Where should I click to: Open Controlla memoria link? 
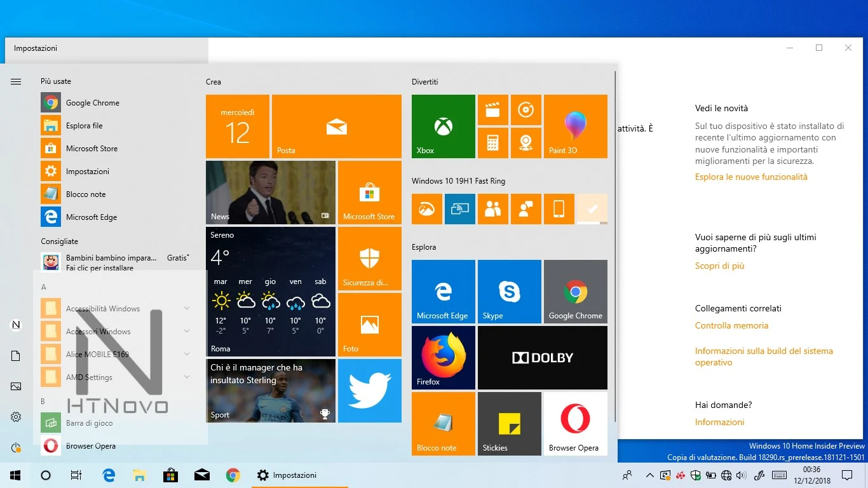click(x=731, y=326)
